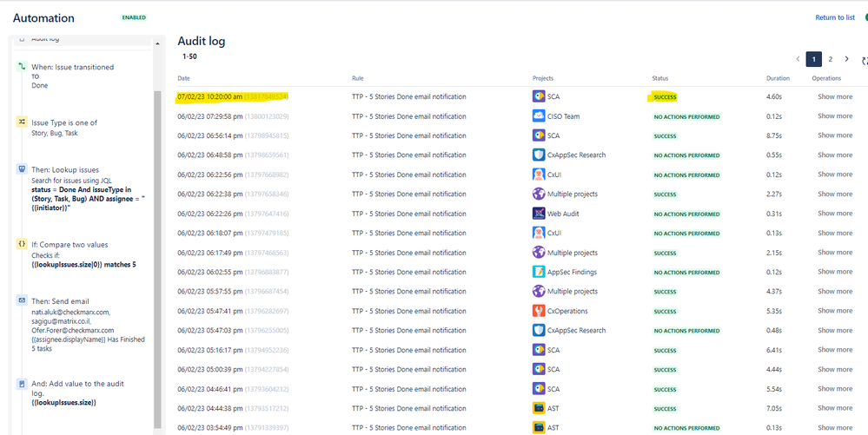
Task: Expand Show more for 06/02/23 06:22:38 pm entry
Action: pos(835,194)
